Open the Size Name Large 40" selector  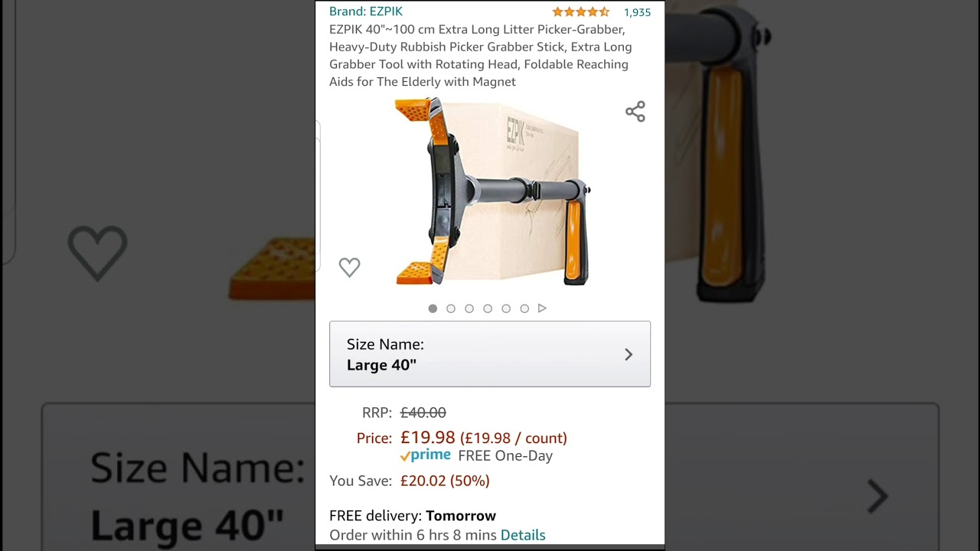pyautogui.click(x=490, y=354)
